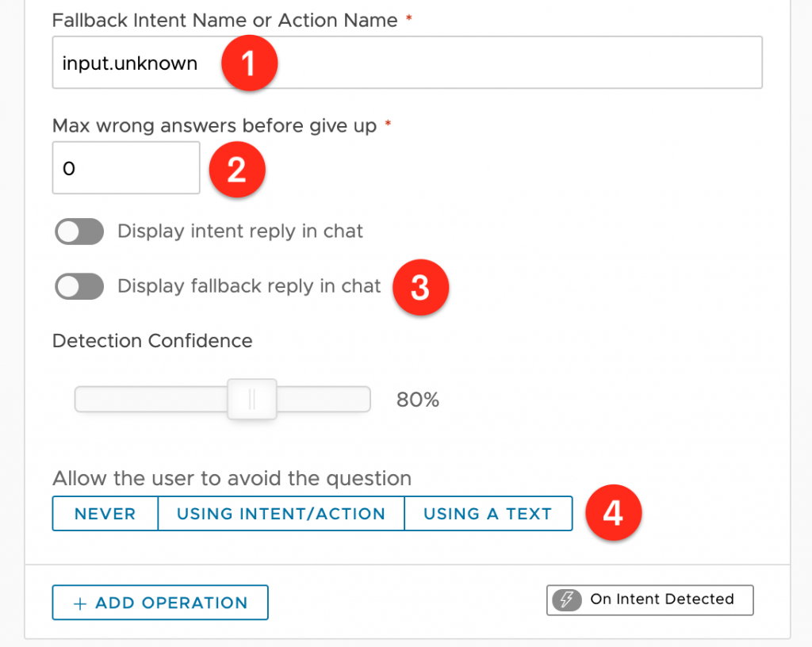812x647 pixels.
Task: Choose USING INTENT/ACTION option
Action: point(281,514)
